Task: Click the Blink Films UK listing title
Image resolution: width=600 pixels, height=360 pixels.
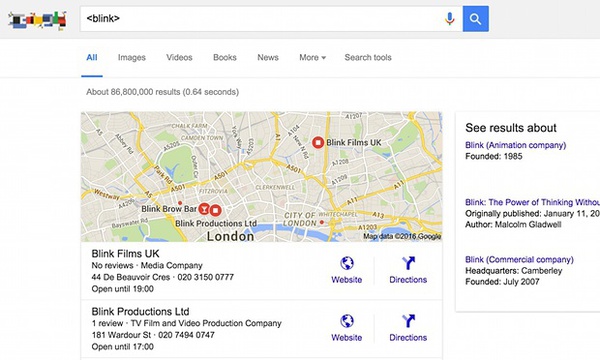Action: tap(125, 254)
